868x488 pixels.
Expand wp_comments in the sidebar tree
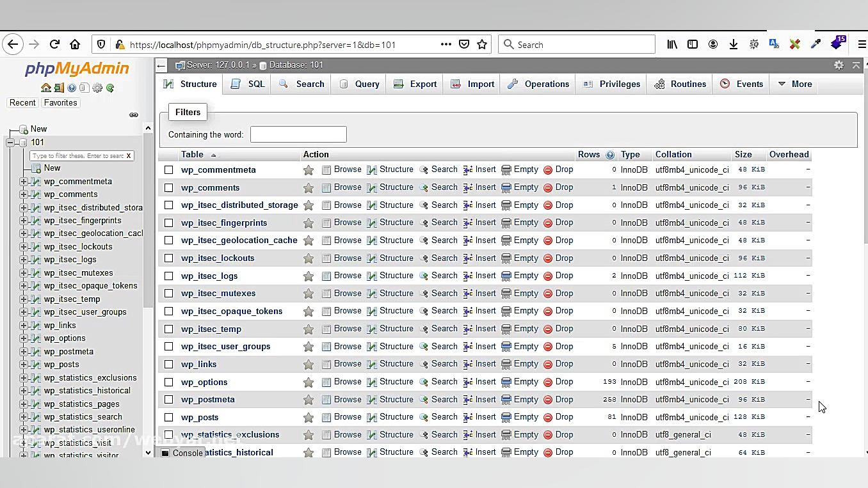tap(24, 194)
